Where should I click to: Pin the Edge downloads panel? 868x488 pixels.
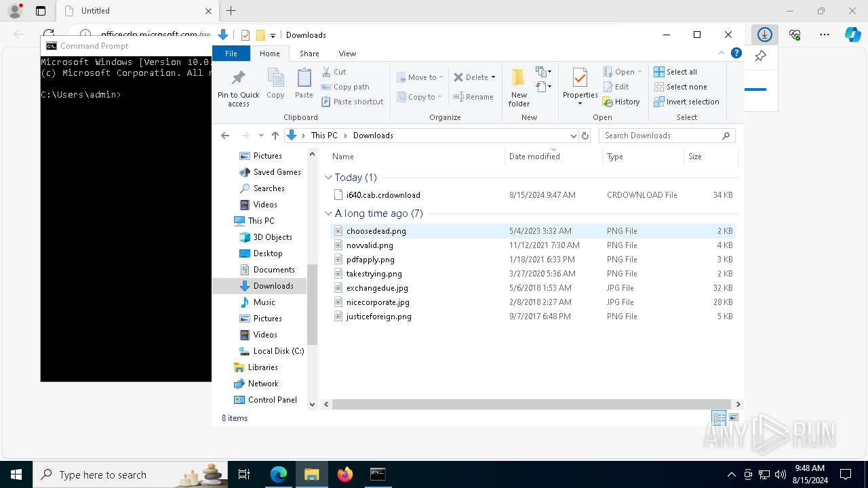pos(760,56)
